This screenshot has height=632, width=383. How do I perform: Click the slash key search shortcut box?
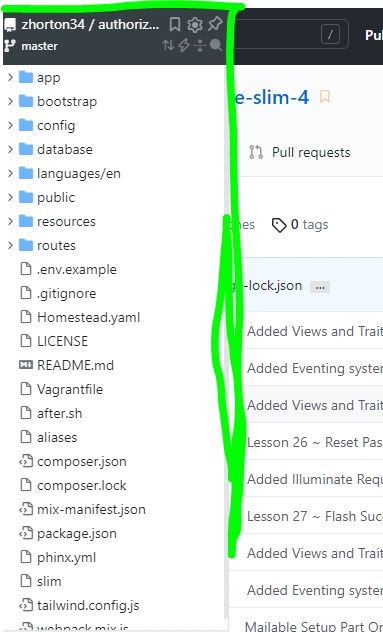330,35
